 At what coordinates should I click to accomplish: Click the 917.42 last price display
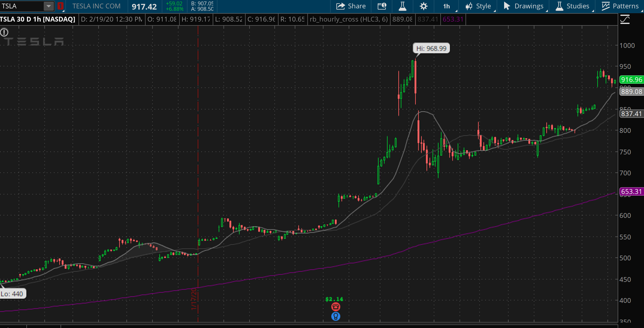tap(144, 7)
